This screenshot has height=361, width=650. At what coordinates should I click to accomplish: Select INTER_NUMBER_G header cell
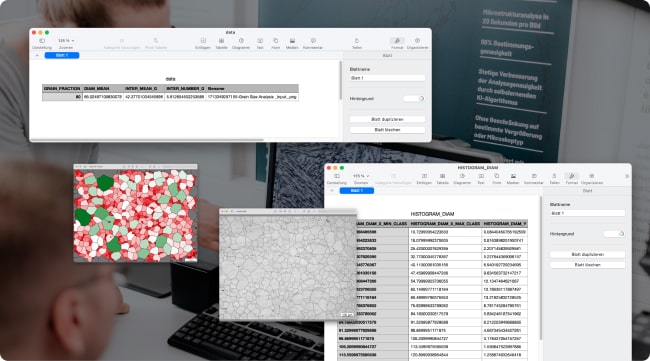(x=185, y=88)
